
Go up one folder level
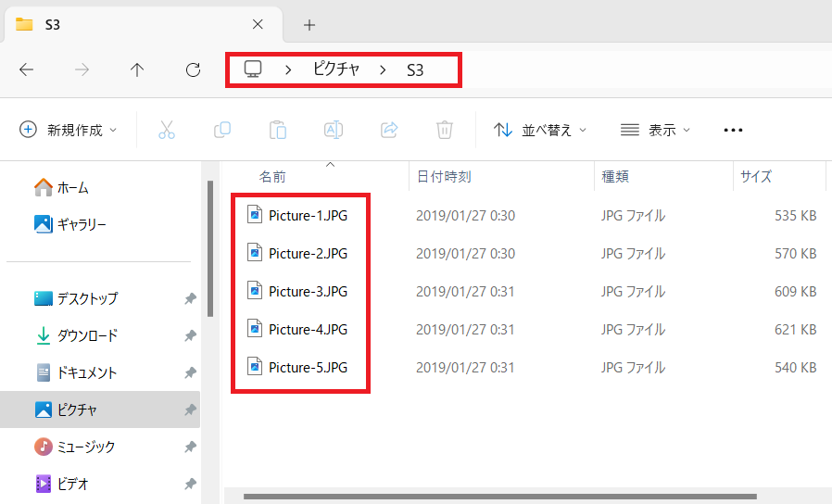(x=137, y=69)
